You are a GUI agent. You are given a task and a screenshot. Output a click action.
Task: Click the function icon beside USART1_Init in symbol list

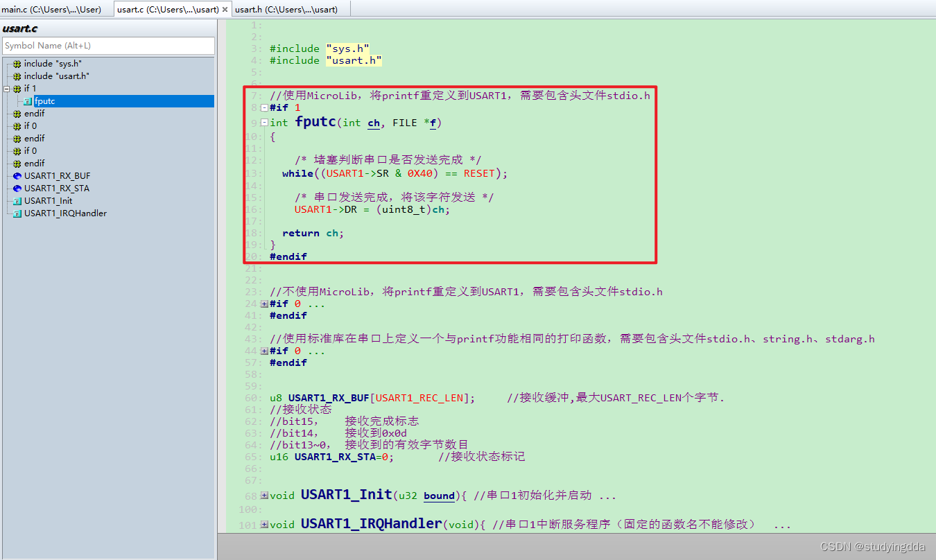pos(17,201)
